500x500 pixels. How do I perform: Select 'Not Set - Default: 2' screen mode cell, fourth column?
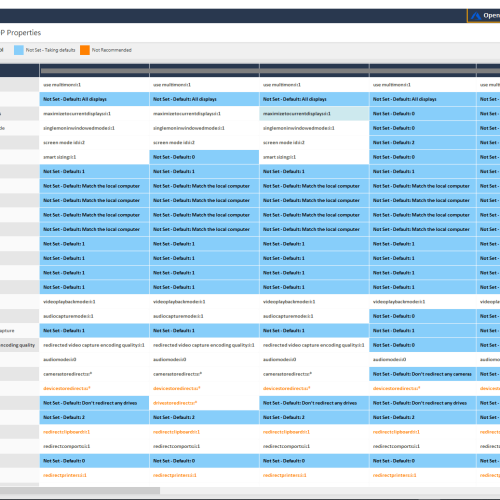(423, 143)
